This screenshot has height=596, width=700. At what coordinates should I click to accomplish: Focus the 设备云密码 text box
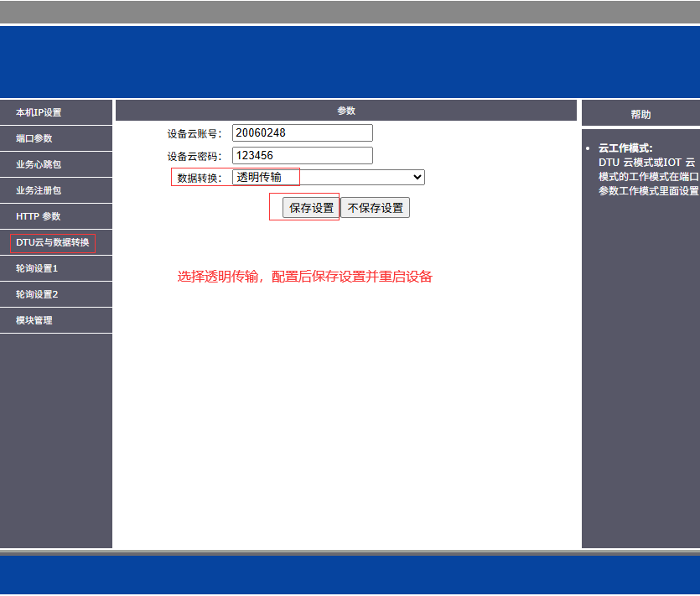pyautogui.click(x=302, y=155)
